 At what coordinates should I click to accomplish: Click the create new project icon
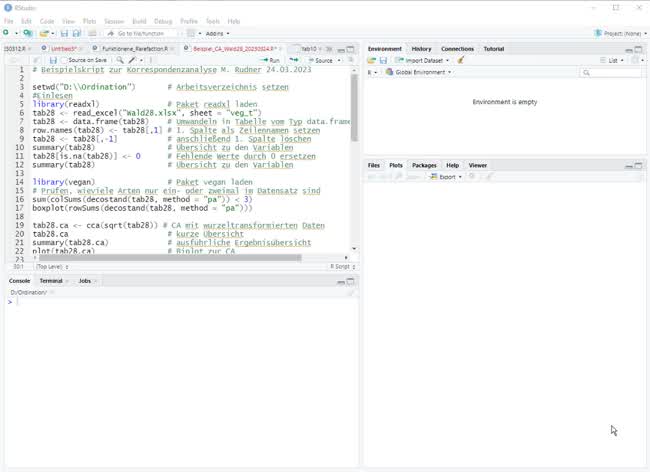click(x=27, y=33)
